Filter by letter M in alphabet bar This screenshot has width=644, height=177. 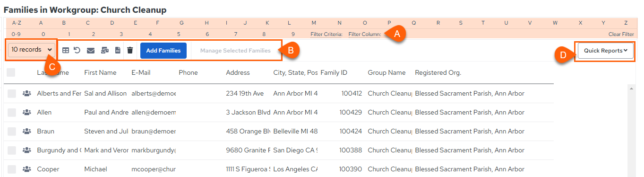pos(314,23)
